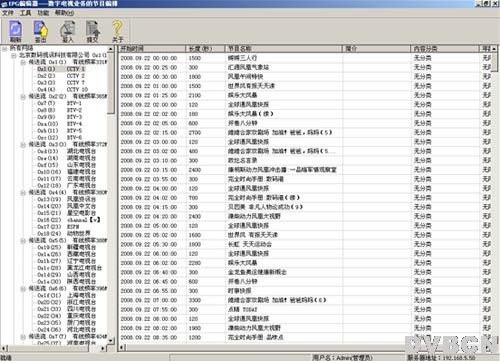Click the EPG editor title bar icon
The height and width of the screenshot is (361, 500).
4,4
